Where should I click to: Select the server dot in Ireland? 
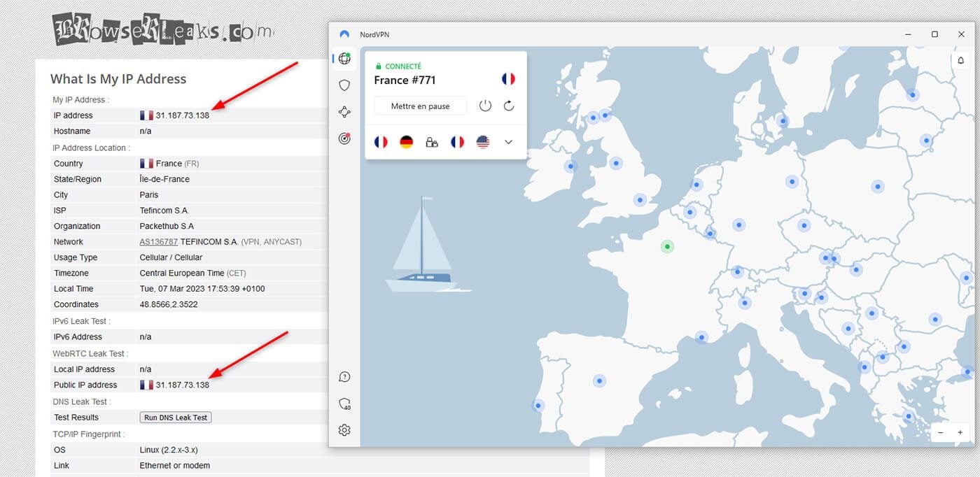click(x=571, y=166)
